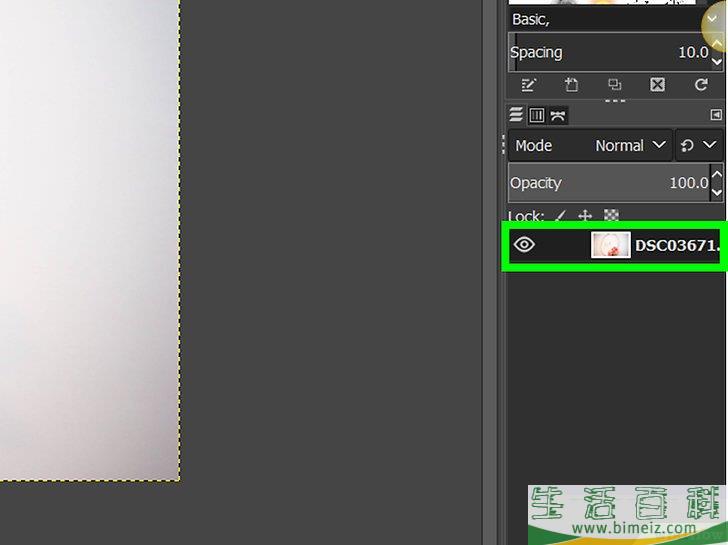Click the Edit brush icon
The width and height of the screenshot is (728, 545).
click(x=529, y=86)
